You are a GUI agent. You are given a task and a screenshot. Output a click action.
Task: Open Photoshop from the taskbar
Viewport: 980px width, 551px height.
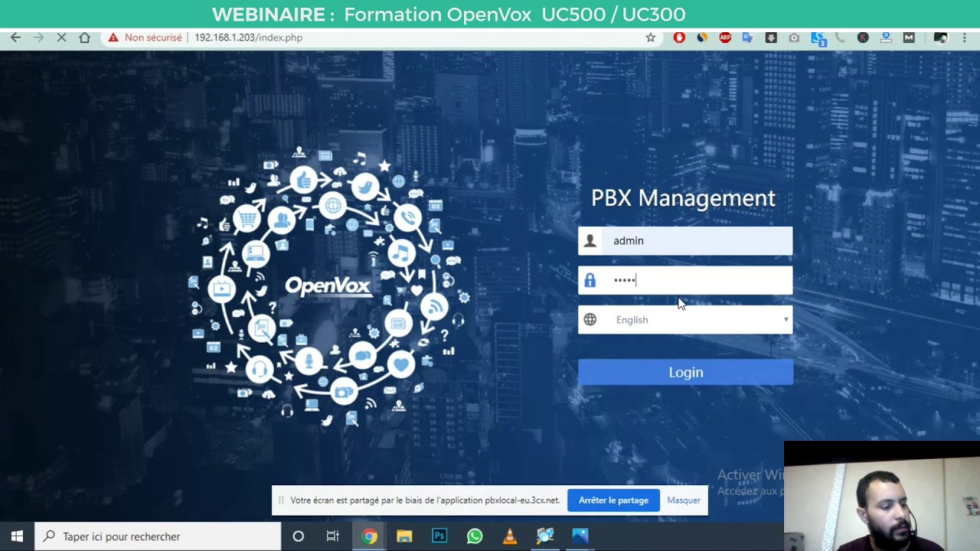coord(439,536)
